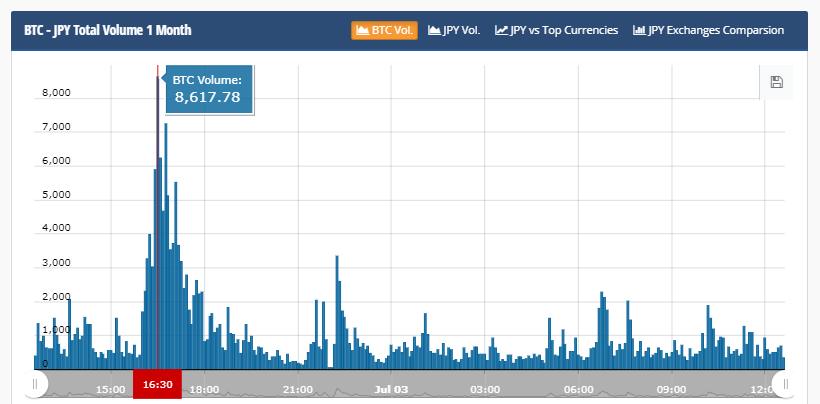Click the Jul 03 date label on timeline

coord(392,388)
